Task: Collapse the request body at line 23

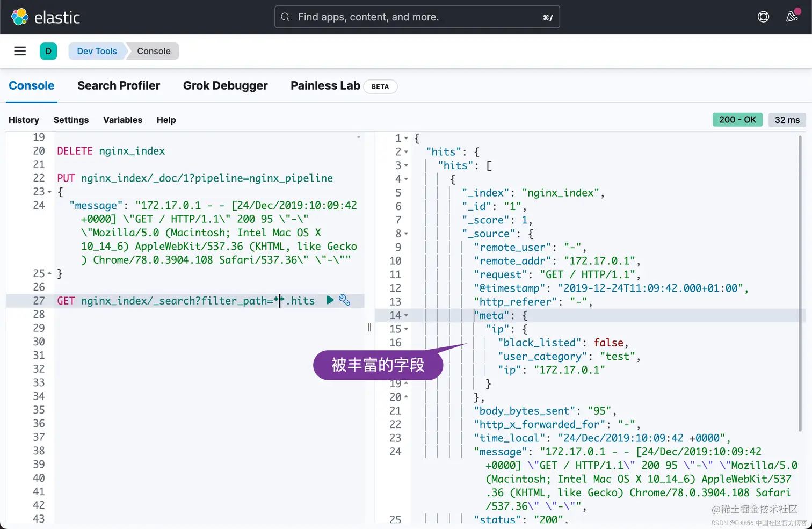Action: click(x=49, y=192)
